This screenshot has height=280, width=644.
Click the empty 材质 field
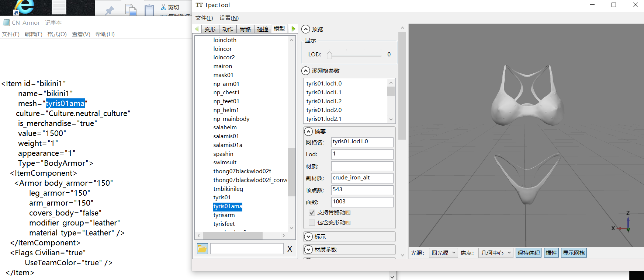pos(362,166)
